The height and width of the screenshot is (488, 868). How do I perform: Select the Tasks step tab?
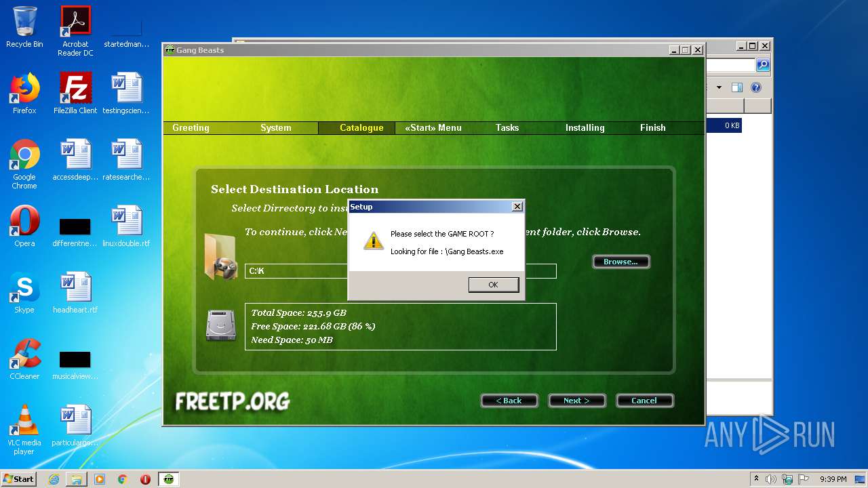(507, 127)
